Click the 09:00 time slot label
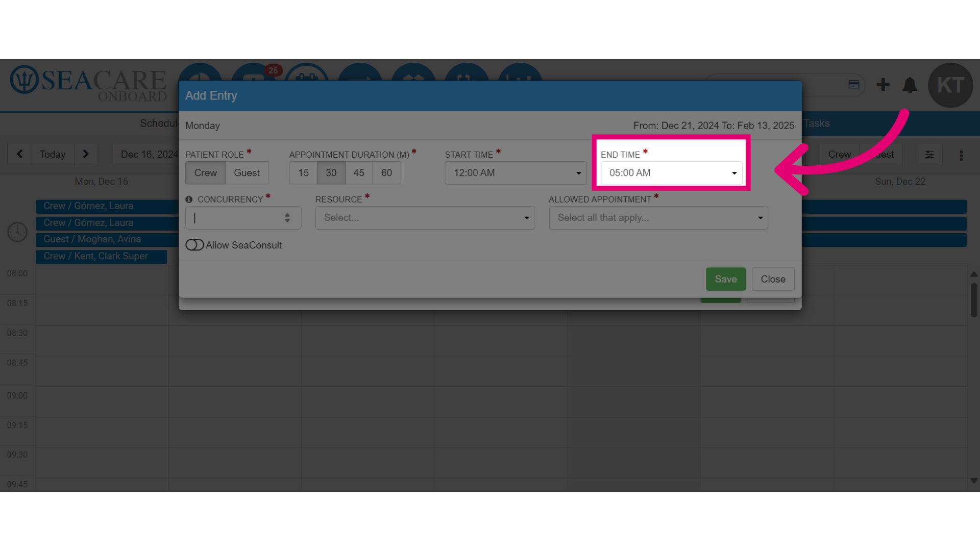The image size is (980, 551). [17, 395]
